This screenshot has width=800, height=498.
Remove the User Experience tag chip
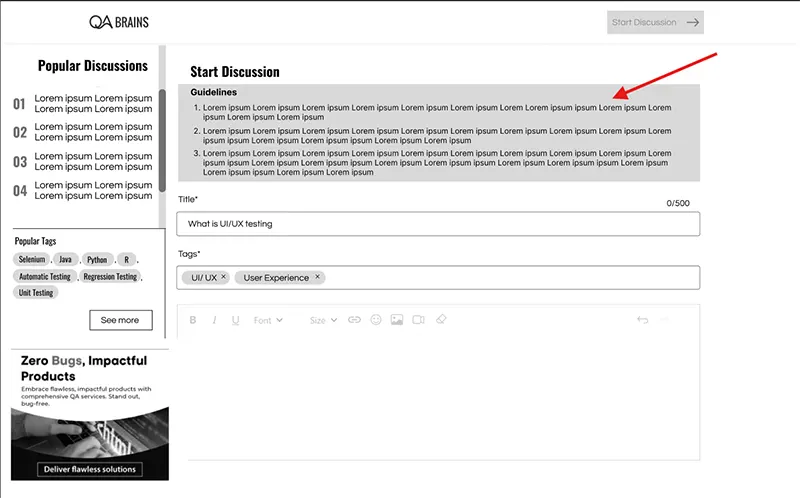318,277
